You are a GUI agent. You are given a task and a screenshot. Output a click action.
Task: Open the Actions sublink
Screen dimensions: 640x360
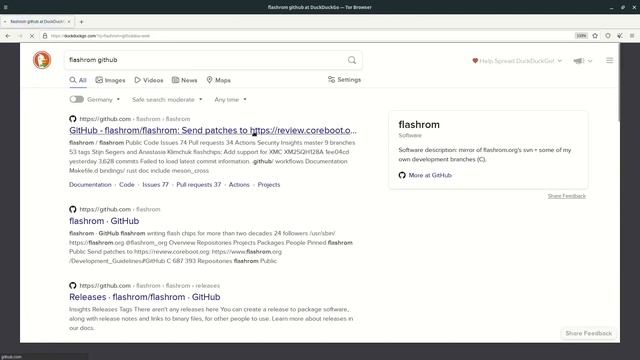(x=239, y=184)
